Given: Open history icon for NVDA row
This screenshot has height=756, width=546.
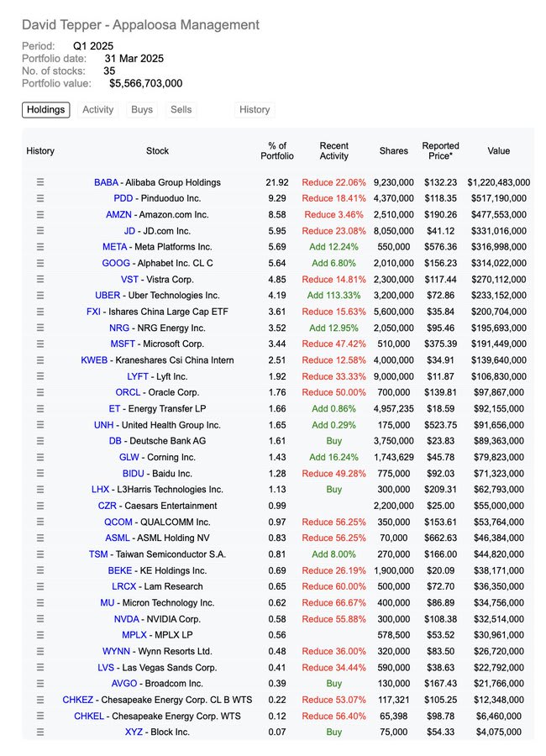Looking at the screenshot, I should 40,619.
